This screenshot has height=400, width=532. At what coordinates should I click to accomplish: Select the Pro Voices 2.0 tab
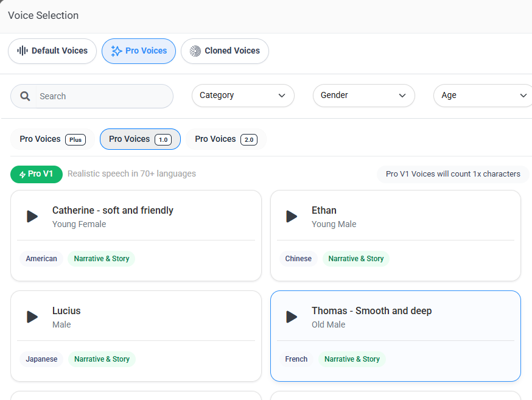point(226,139)
